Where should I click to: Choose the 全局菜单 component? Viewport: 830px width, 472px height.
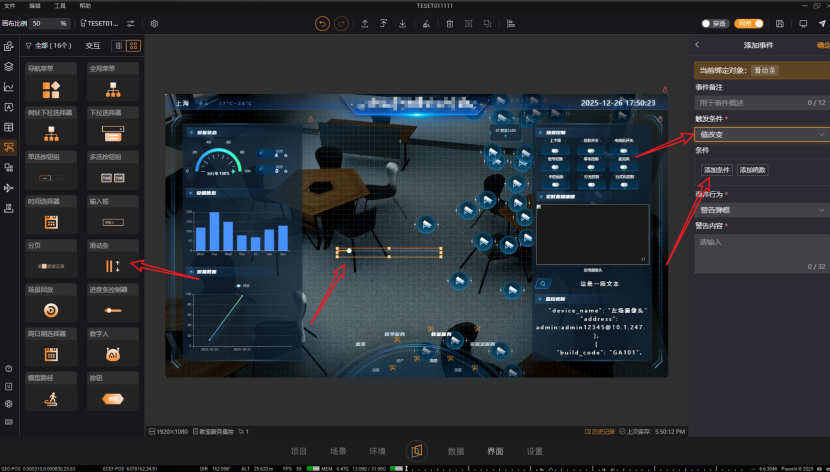click(113, 82)
